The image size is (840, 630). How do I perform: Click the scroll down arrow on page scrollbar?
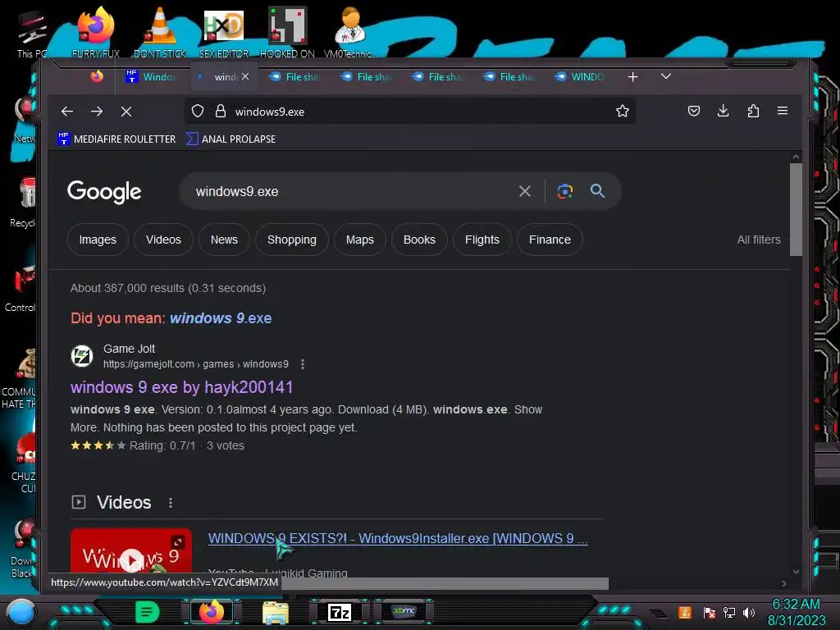click(796, 572)
